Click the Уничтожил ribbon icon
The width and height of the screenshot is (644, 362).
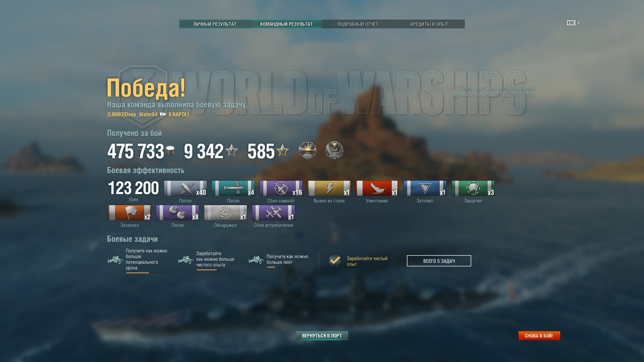[377, 188]
